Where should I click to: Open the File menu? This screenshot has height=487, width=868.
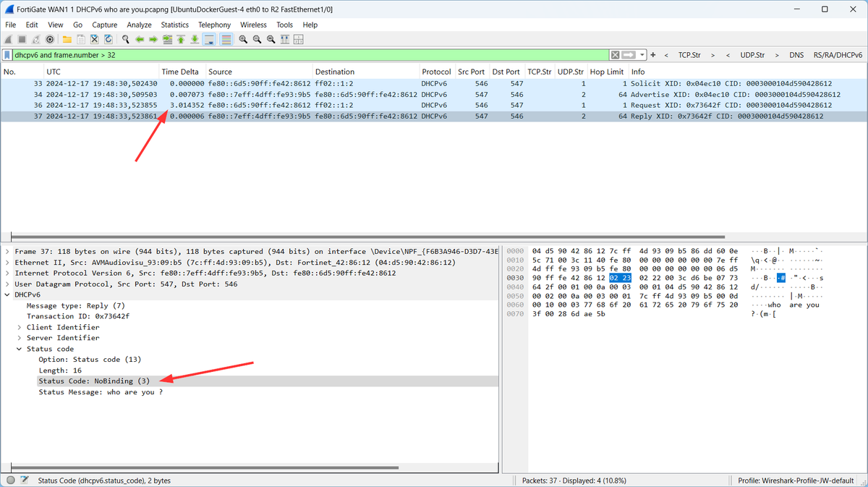click(x=11, y=25)
